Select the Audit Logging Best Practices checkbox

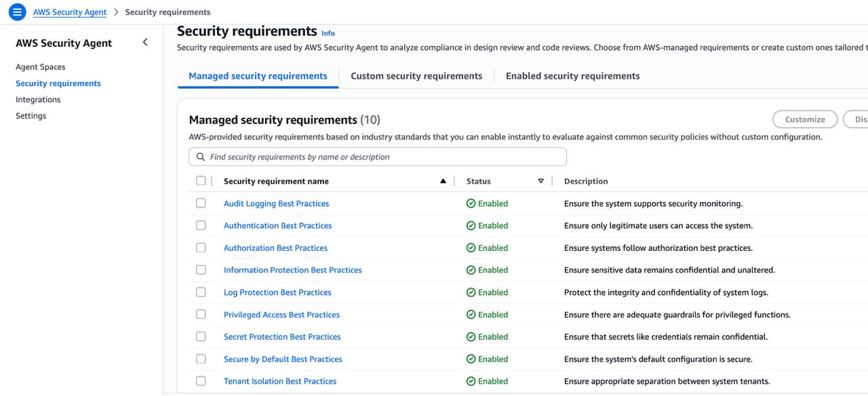pyautogui.click(x=201, y=203)
